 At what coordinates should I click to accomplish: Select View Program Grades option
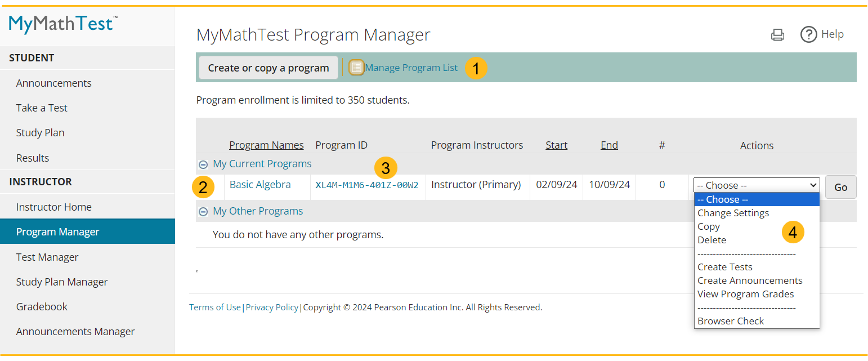[x=745, y=294]
